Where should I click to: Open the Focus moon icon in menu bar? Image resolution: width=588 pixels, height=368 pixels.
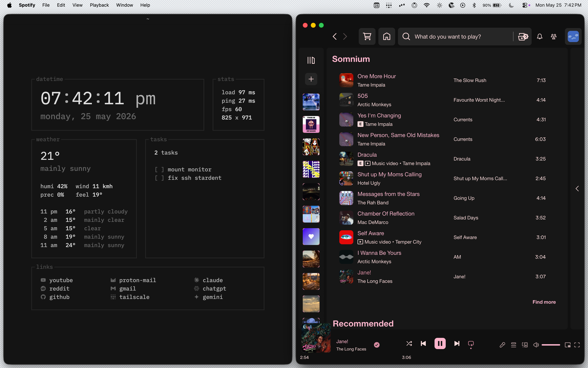[511, 5]
